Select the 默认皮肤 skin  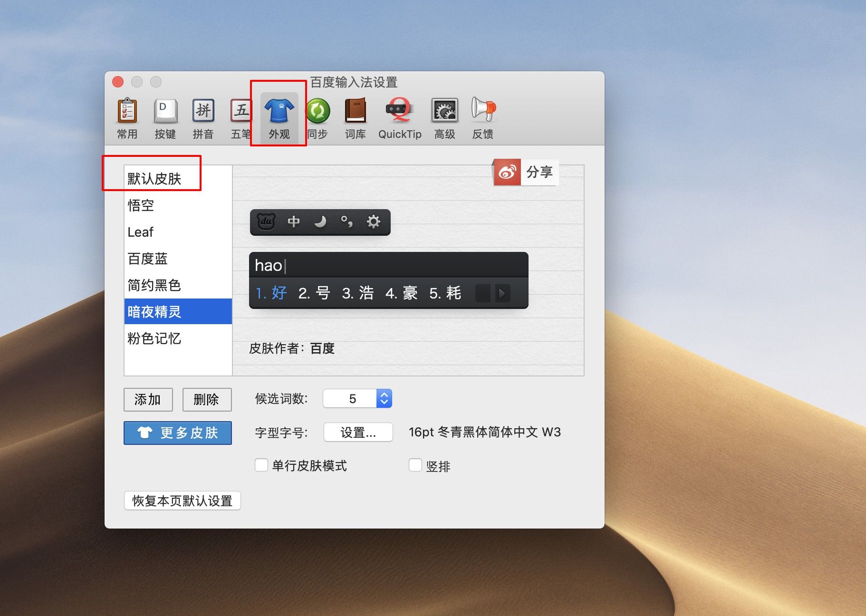[x=178, y=179]
